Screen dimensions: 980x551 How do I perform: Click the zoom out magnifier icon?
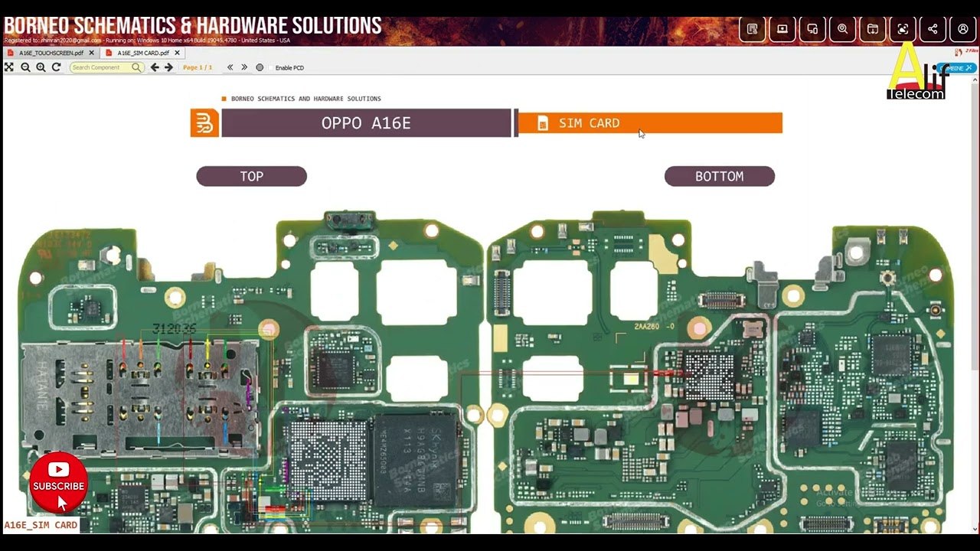tap(25, 67)
